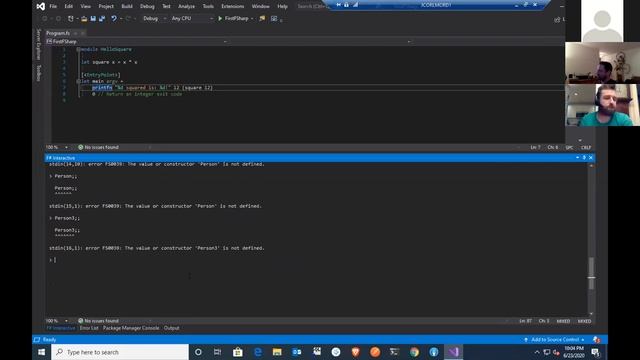Click the Redo arrow icon
Viewport: 640px width, 360px height.
click(x=128, y=18)
